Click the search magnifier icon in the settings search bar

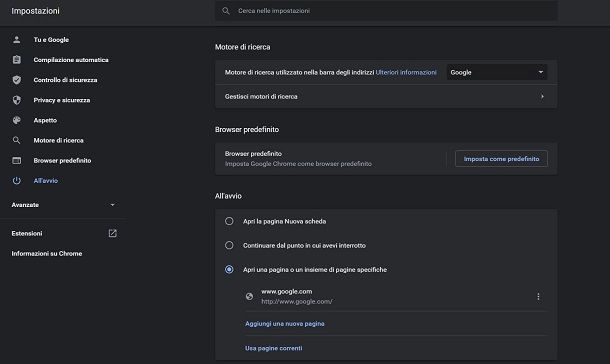226,11
